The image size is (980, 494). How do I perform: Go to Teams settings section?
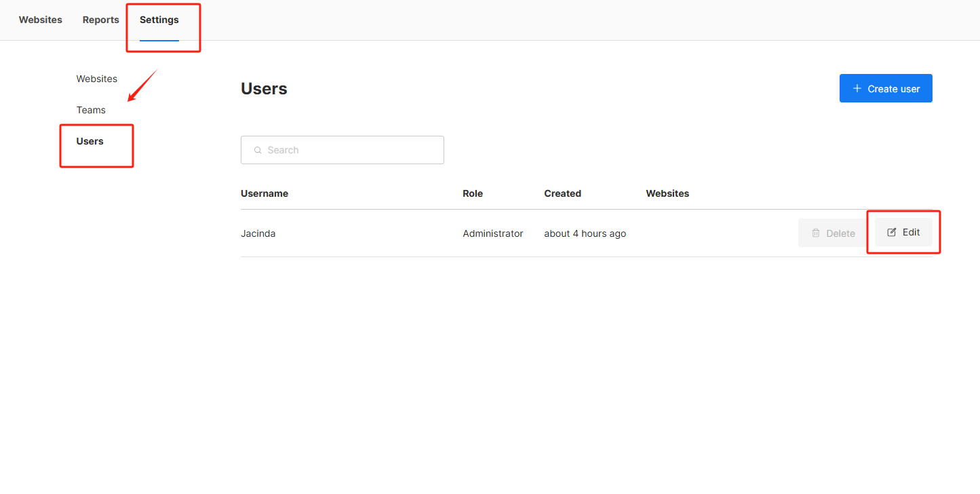pos(91,110)
